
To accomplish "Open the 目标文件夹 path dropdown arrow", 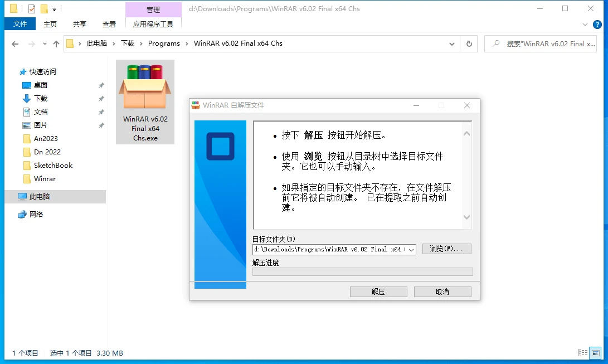I will click(x=411, y=250).
